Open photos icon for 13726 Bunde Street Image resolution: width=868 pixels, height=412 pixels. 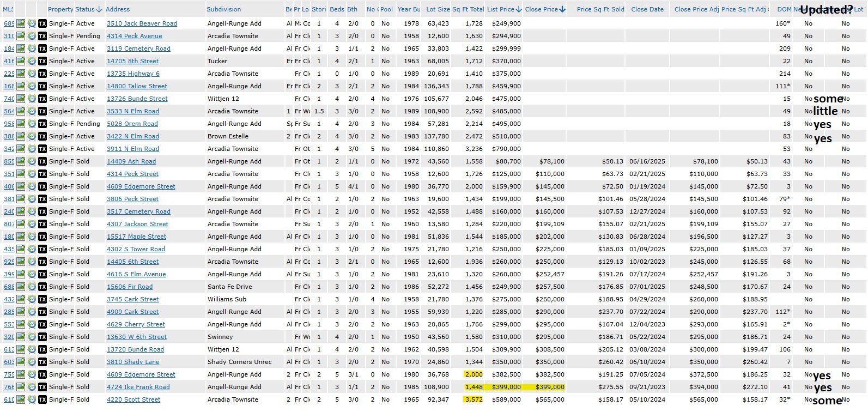point(21,99)
